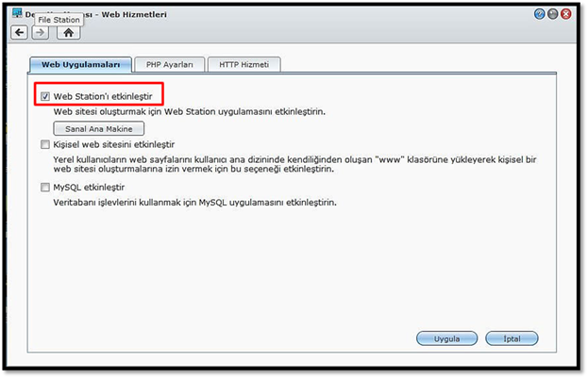Screen dimensions: 588x378
Task: Open the PHP Ayarları tab
Action: tap(169, 64)
